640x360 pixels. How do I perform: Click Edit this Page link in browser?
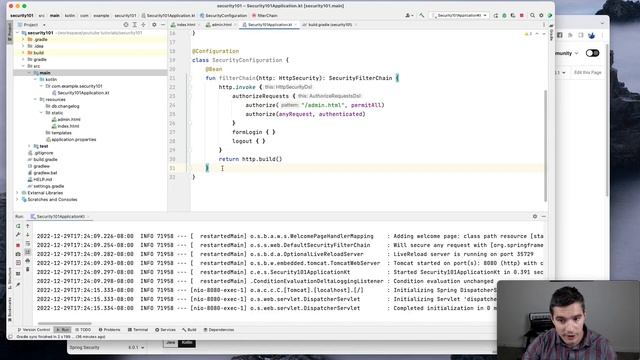point(587,72)
